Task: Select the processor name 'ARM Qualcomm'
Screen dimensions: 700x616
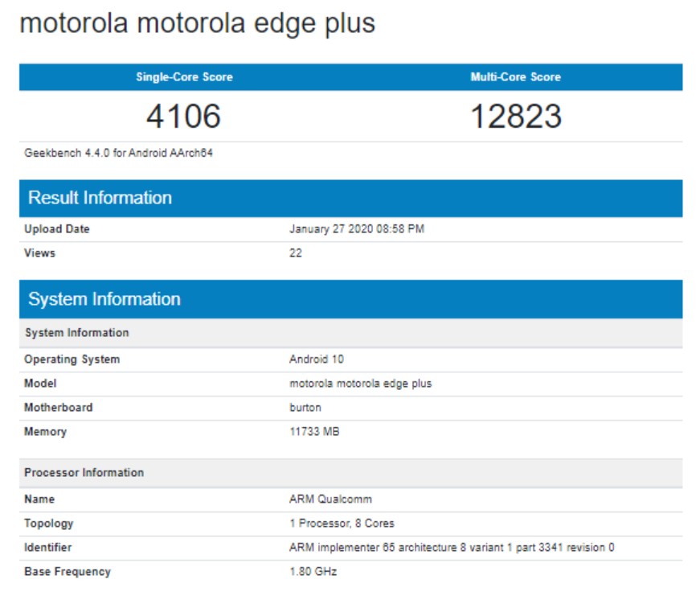Action: pyautogui.click(x=330, y=499)
